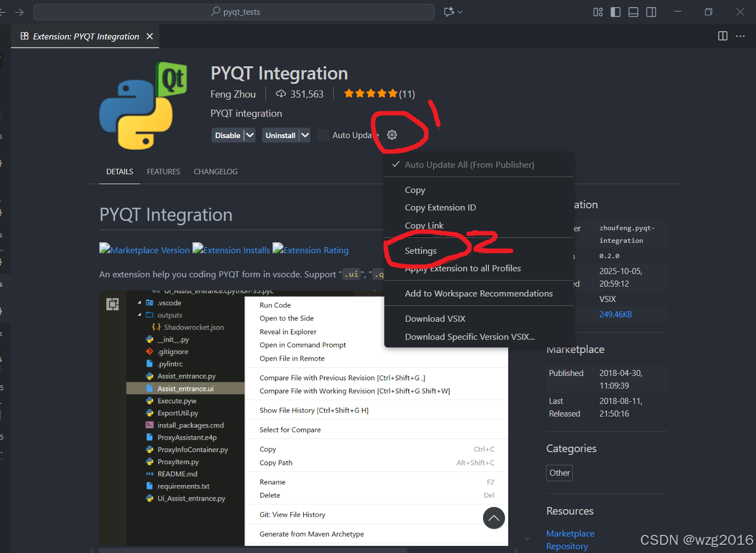Click the Uninstall button
756x553 pixels.
(x=280, y=135)
